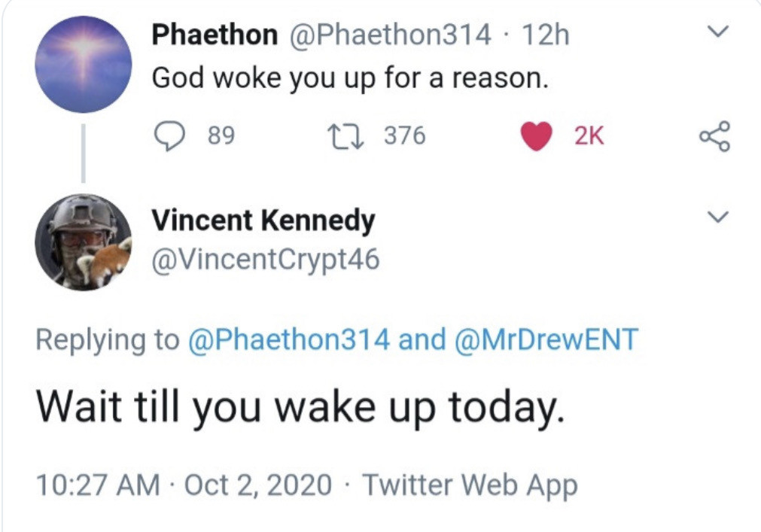
Task: Click the 12h timestamp
Action: (545, 34)
